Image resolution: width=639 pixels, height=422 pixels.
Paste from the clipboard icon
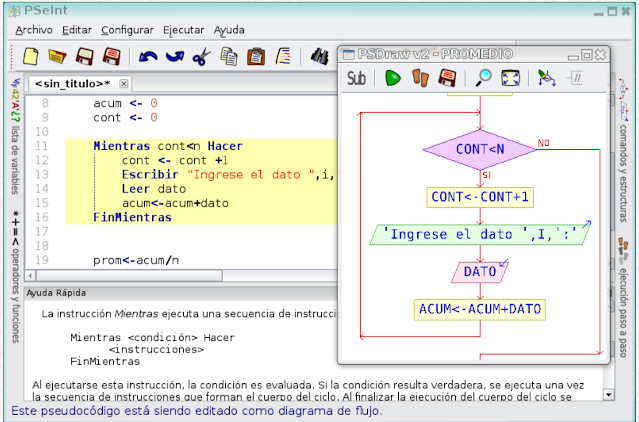pyautogui.click(x=256, y=56)
